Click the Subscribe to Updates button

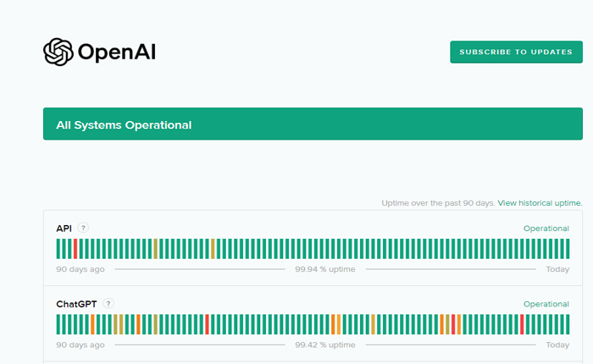click(515, 52)
